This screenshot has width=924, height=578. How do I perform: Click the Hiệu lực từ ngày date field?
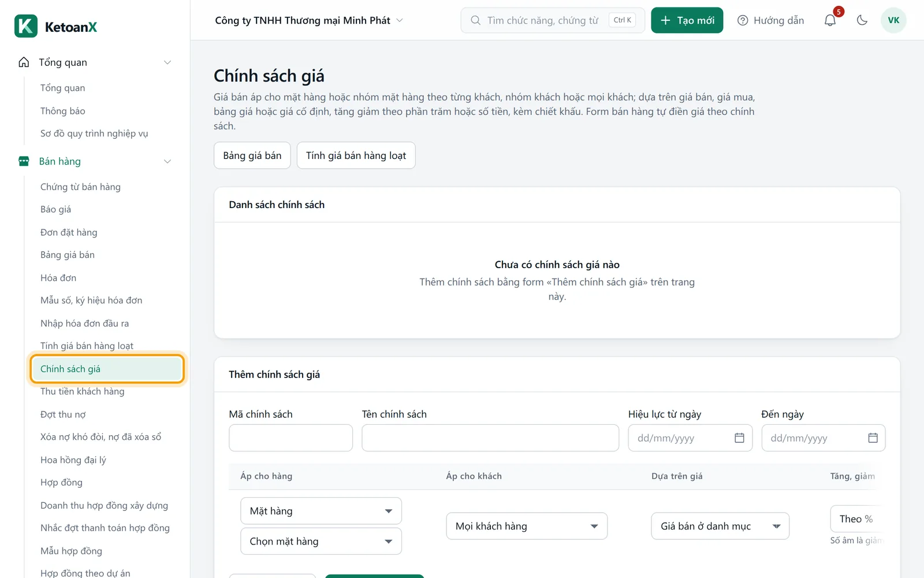point(690,438)
